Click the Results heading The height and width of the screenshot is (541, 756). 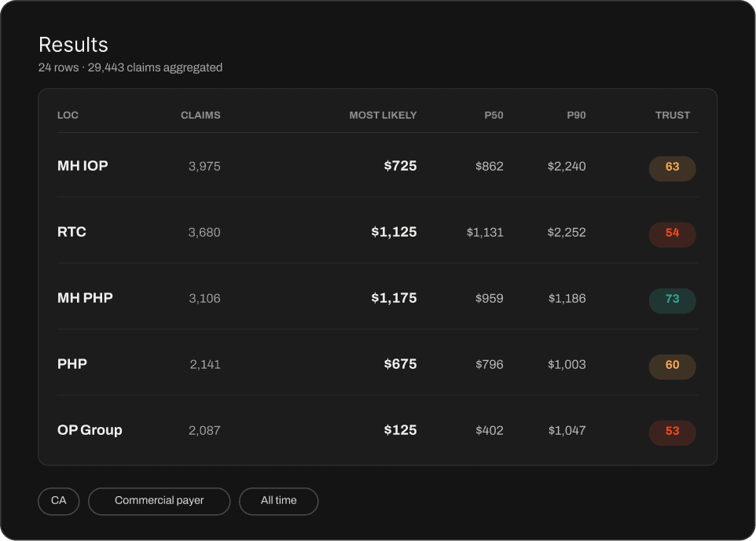point(73,45)
